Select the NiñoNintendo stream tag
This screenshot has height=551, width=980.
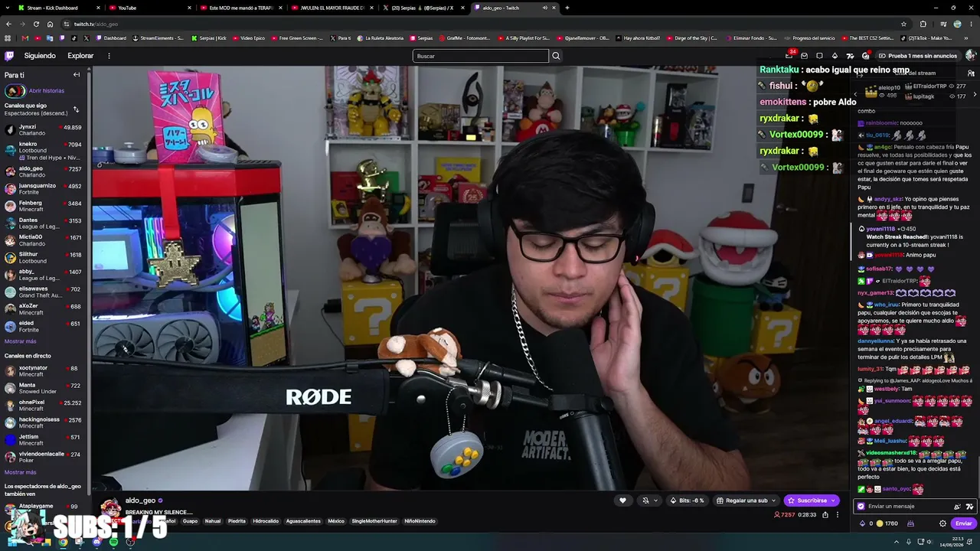click(x=420, y=521)
